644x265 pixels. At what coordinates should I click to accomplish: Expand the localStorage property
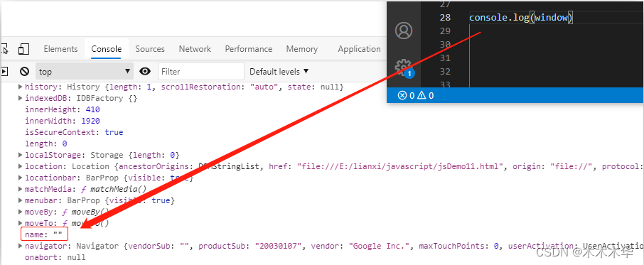point(20,155)
